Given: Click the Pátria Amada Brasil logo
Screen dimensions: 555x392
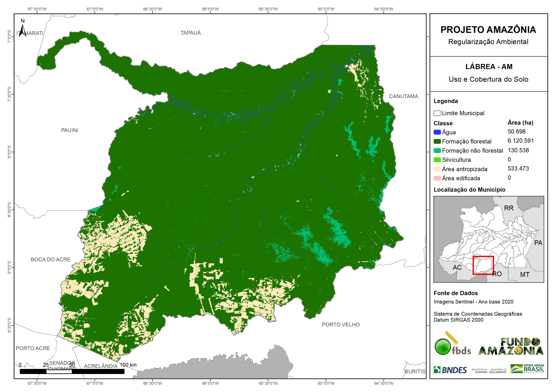Looking at the screenshot, I should [527, 369].
